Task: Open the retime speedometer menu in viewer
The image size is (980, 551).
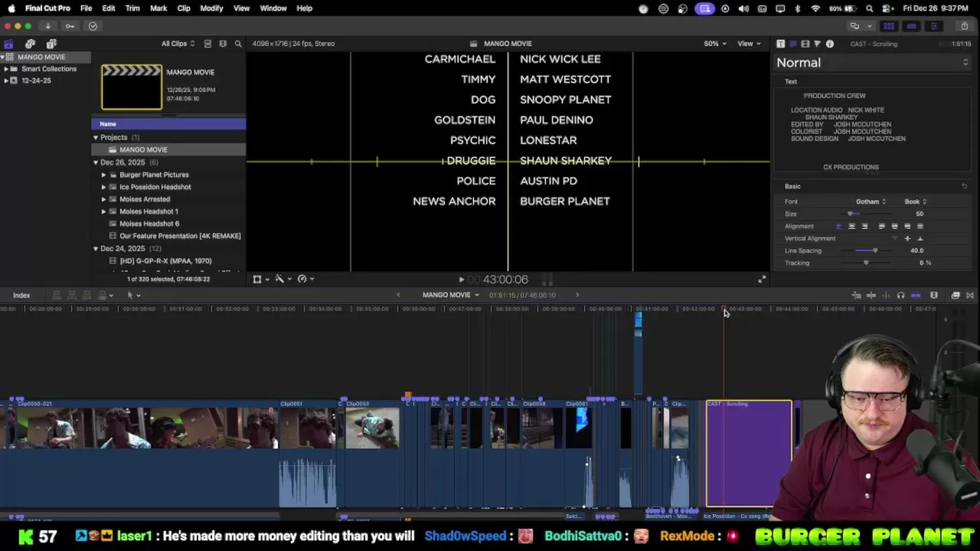Action: 305,279
